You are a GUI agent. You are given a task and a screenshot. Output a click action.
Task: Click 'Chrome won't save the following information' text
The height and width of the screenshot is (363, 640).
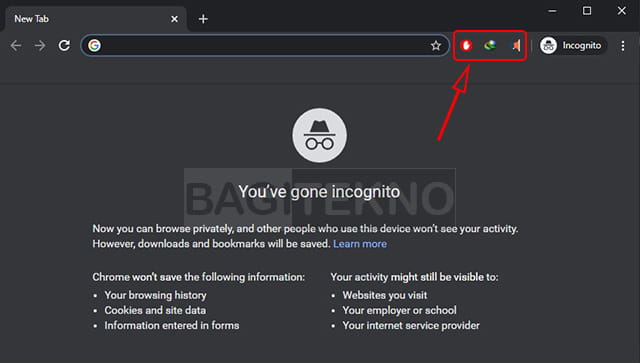tap(198, 277)
